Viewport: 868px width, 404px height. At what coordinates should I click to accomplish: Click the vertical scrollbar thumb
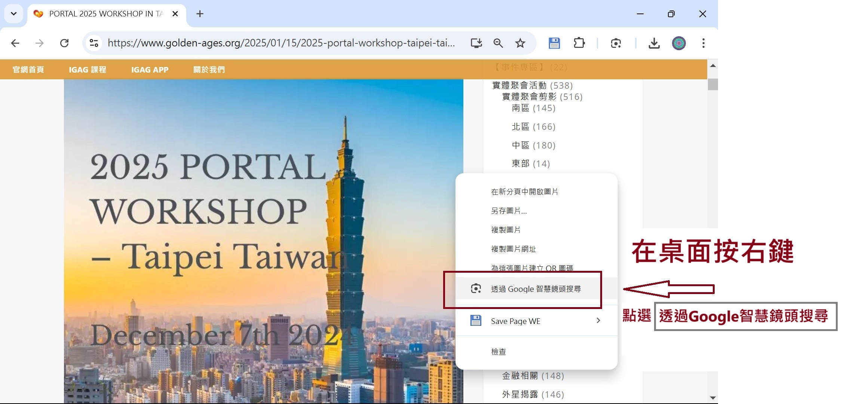(x=713, y=84)
